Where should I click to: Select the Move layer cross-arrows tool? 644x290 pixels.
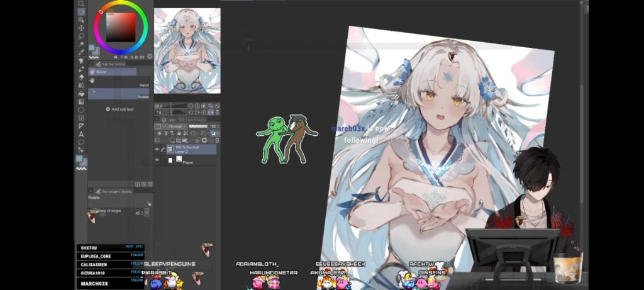pyautogui.click(x=81, y=28)
